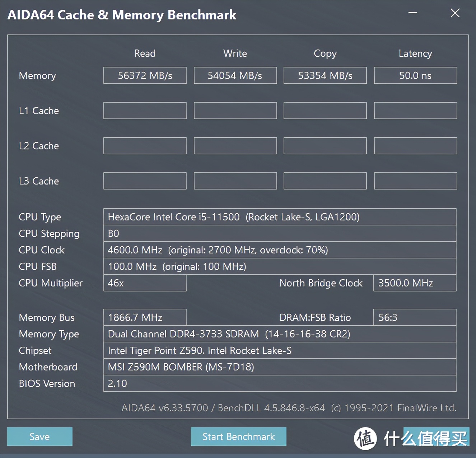Select Memory Read value 56372 MB/s

point(145,75)
